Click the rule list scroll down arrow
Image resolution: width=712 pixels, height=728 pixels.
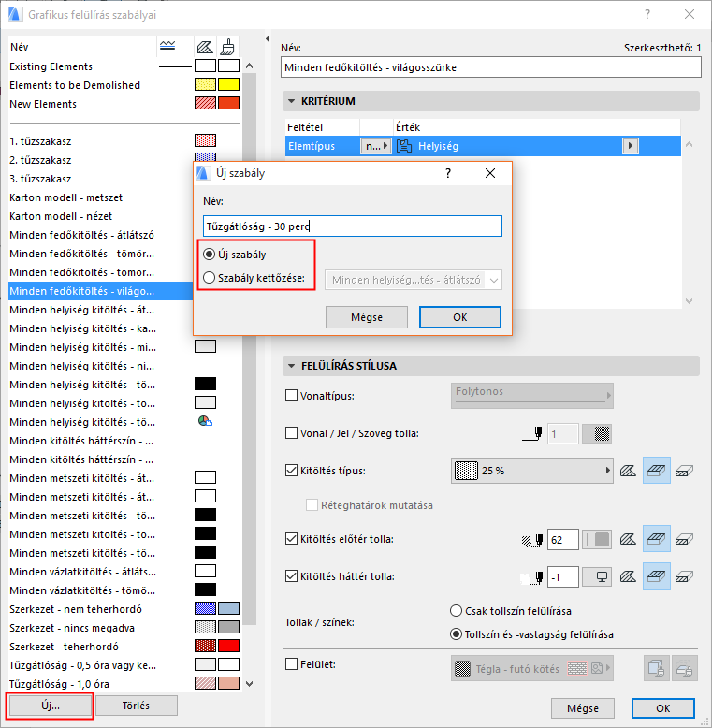point(249,683)
